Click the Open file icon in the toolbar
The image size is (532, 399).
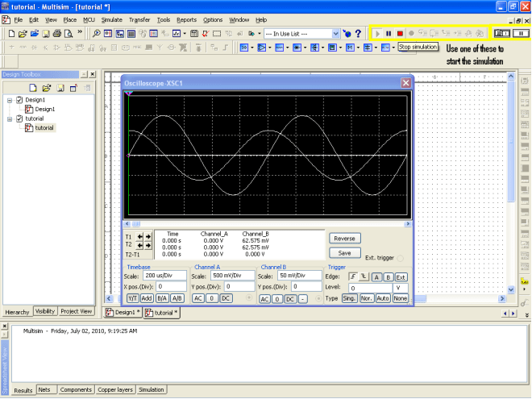(x=23, y=34)
